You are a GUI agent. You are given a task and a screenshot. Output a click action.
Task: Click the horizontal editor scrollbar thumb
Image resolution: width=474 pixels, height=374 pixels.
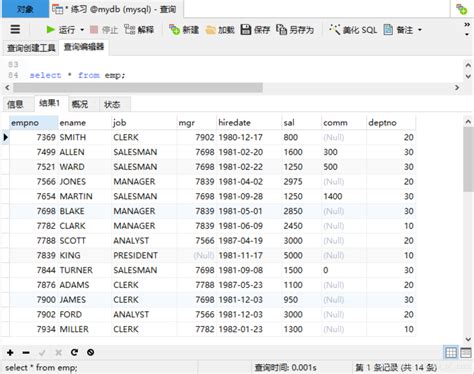point(138,88)
